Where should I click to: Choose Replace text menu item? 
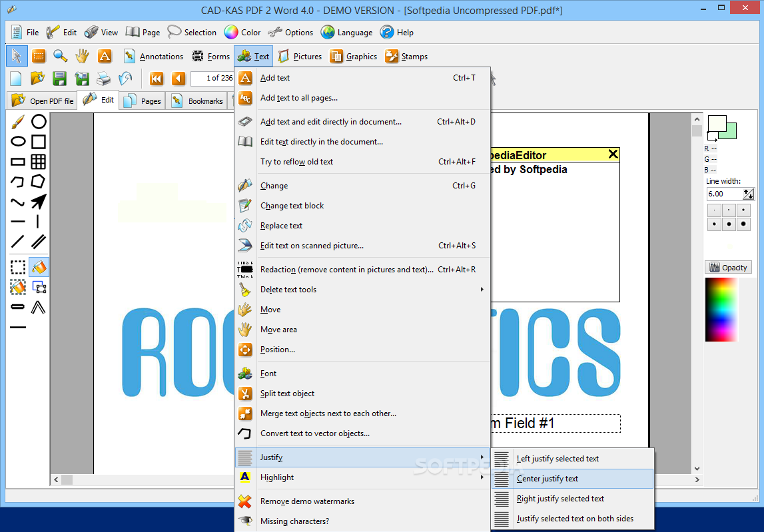363,226
